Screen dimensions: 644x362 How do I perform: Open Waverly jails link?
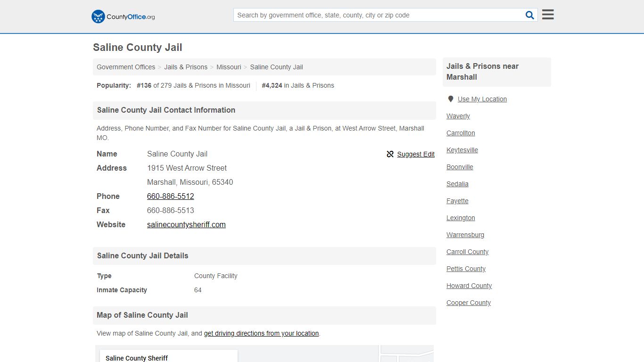458,116
